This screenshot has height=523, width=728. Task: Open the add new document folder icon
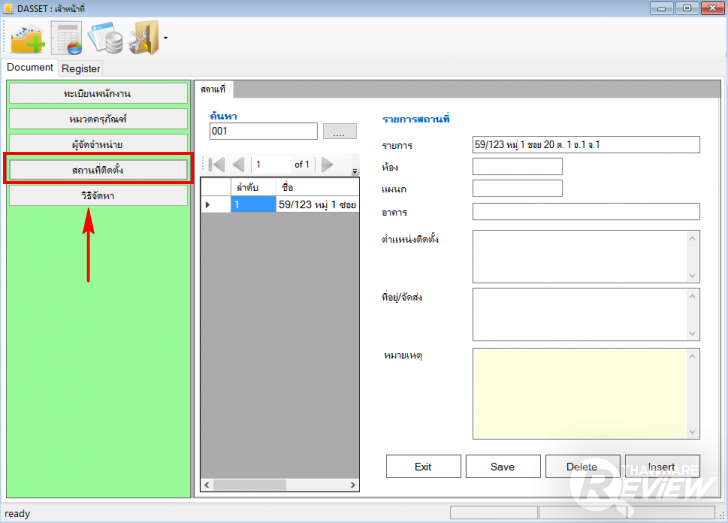(27, 39)
